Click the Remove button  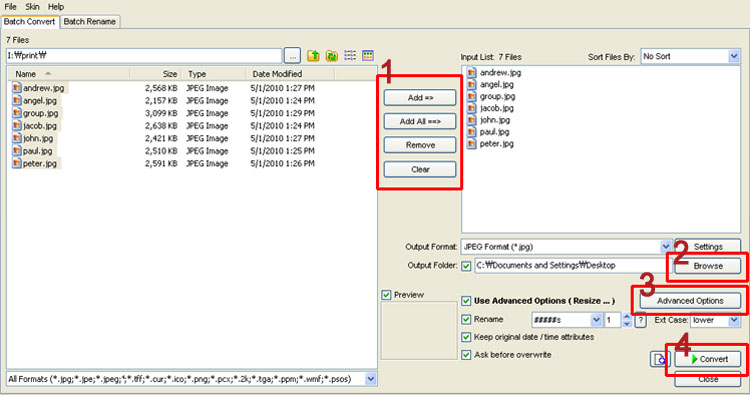click(420, 145)
